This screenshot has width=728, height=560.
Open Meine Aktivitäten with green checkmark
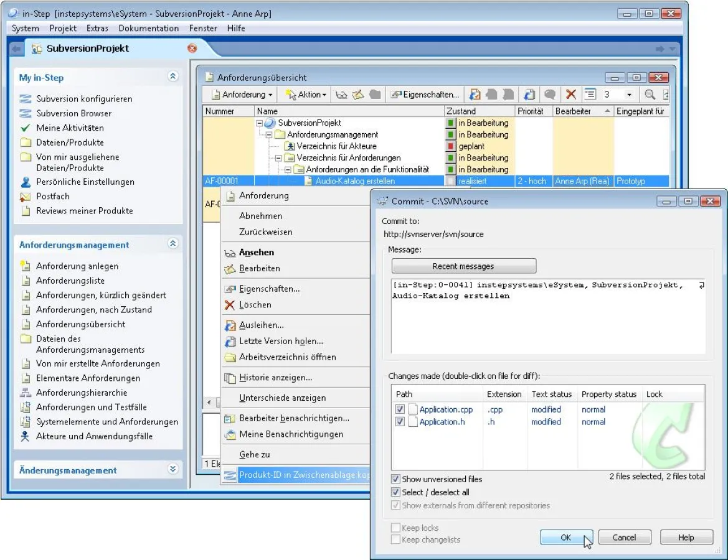[70, 128]
